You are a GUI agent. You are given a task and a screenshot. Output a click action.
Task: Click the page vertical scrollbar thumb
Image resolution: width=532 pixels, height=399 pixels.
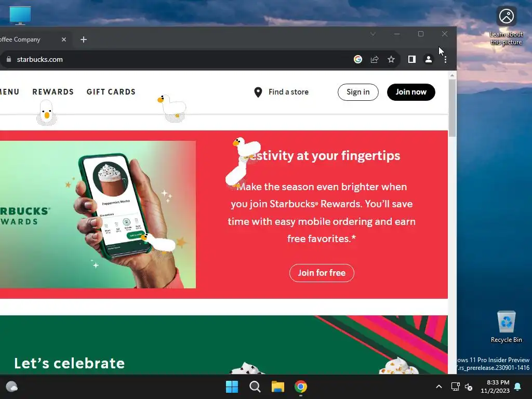tap(452, 108)
